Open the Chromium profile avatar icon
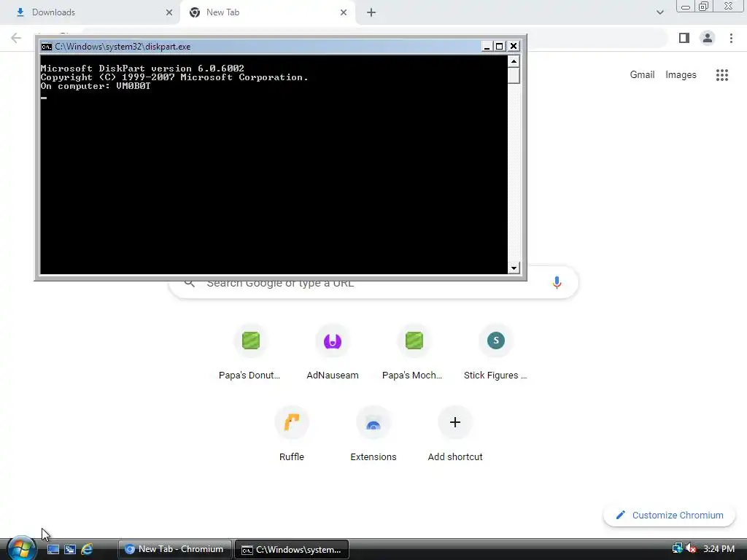Viewport: 747px width, 560px height. coord(708,38)
